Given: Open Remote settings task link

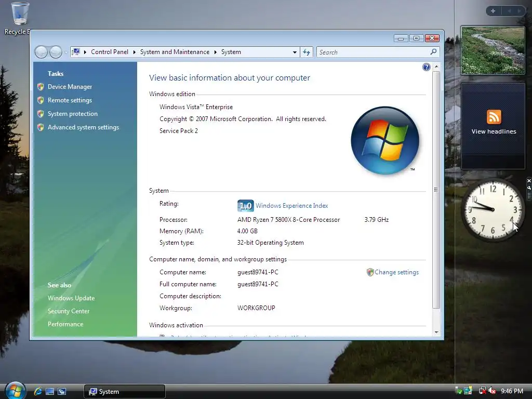Looking at the screenshot, I should [70, 100].
